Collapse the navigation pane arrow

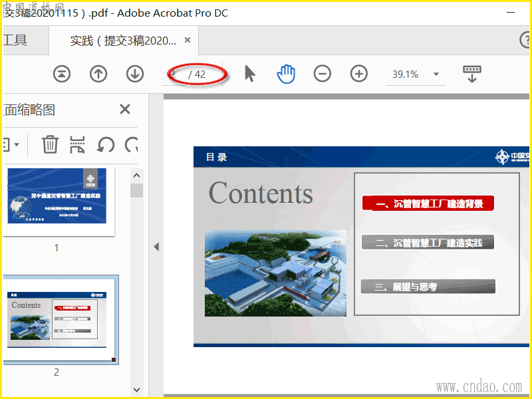156,247
